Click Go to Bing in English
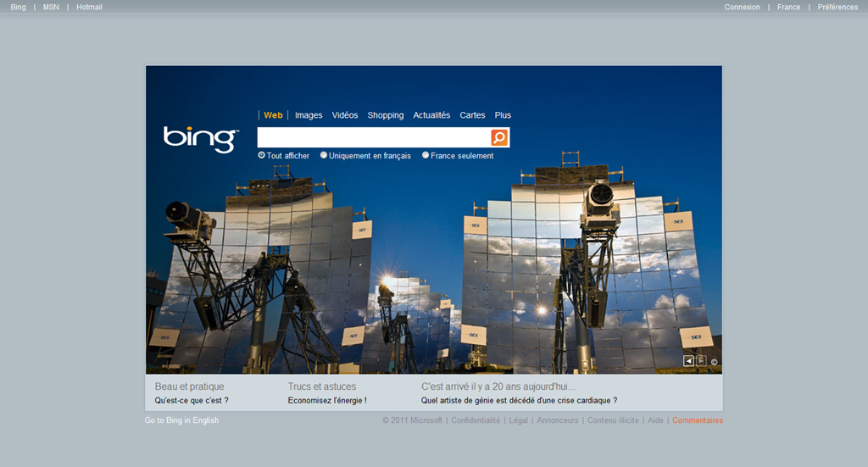868x467 pixels. click(181, 420)
